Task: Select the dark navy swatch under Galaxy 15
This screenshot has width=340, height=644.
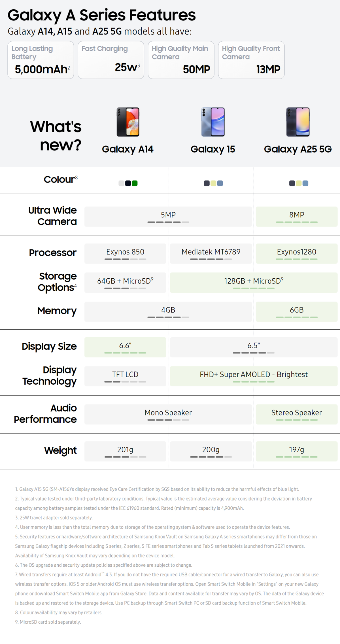Action: [207, 183]
